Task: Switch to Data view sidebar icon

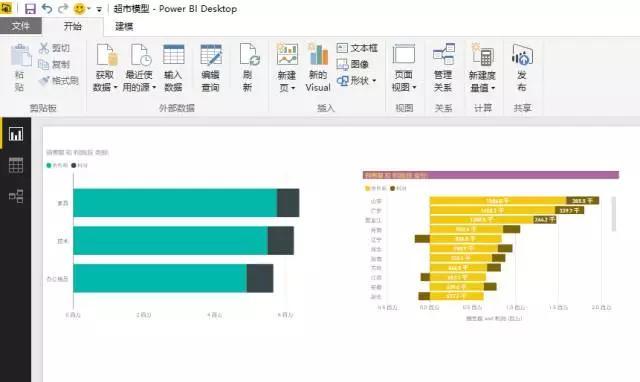Action: point(16,165)
